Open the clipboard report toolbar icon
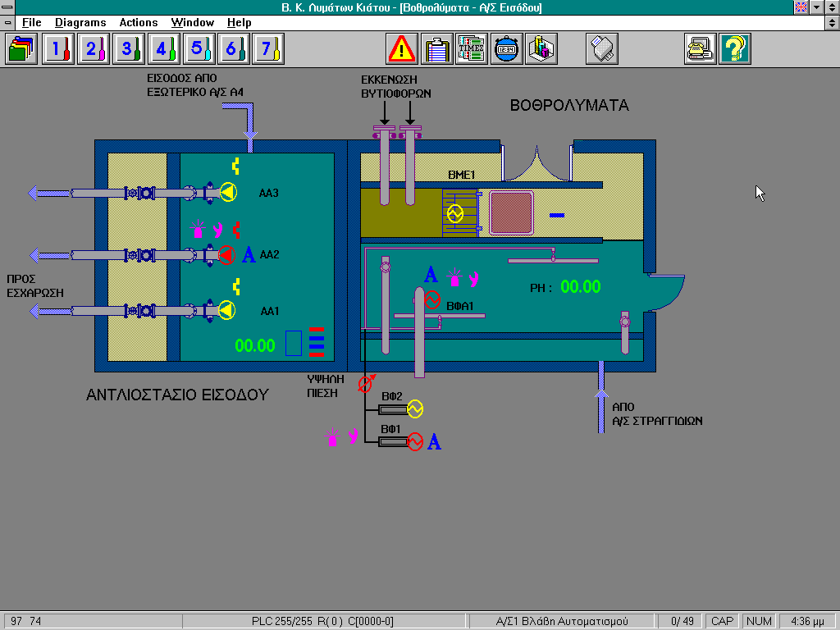The height and width of the screenshot is (630, 840). point(437,49)
